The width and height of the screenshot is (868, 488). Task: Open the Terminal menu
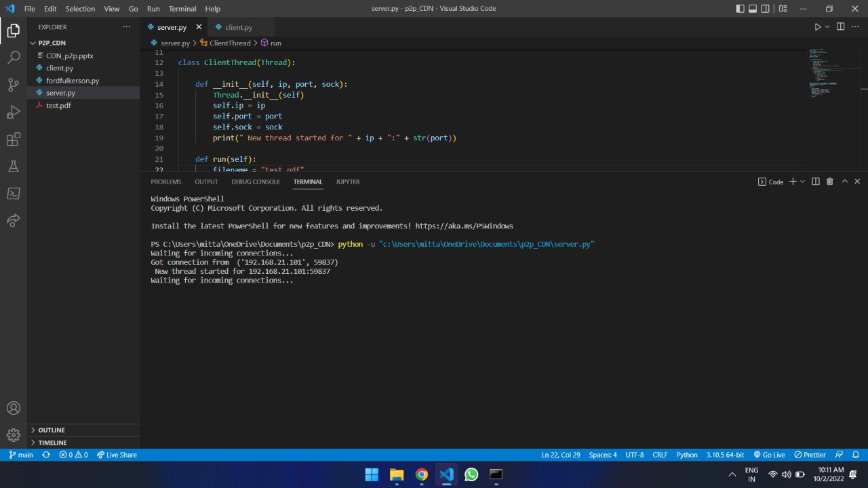[x=182, y=9]
